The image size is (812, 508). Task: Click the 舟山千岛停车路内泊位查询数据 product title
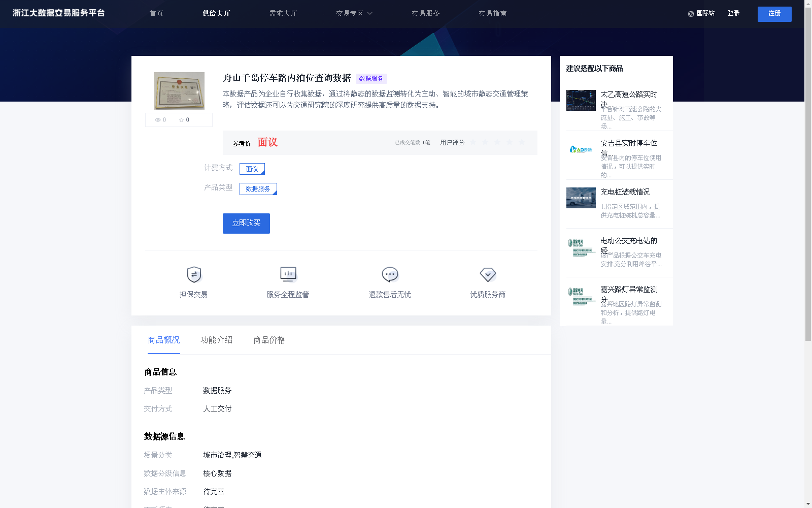click(287, 78)
